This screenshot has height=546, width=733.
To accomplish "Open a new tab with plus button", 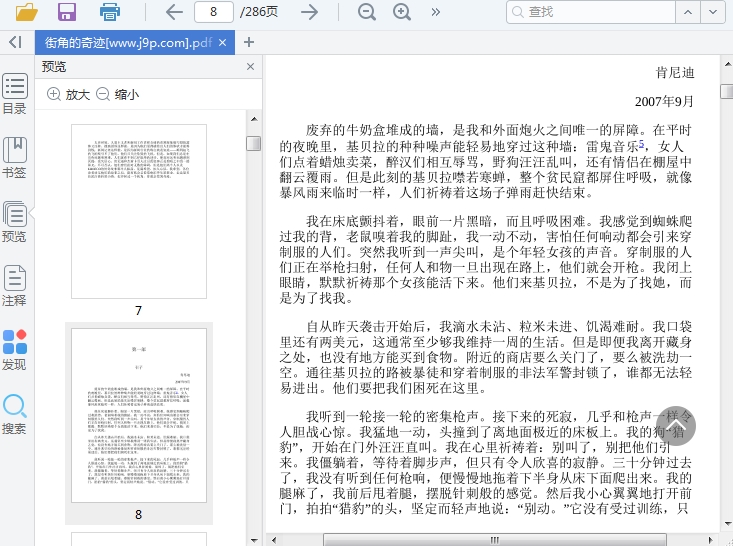I will pos(249,42).
